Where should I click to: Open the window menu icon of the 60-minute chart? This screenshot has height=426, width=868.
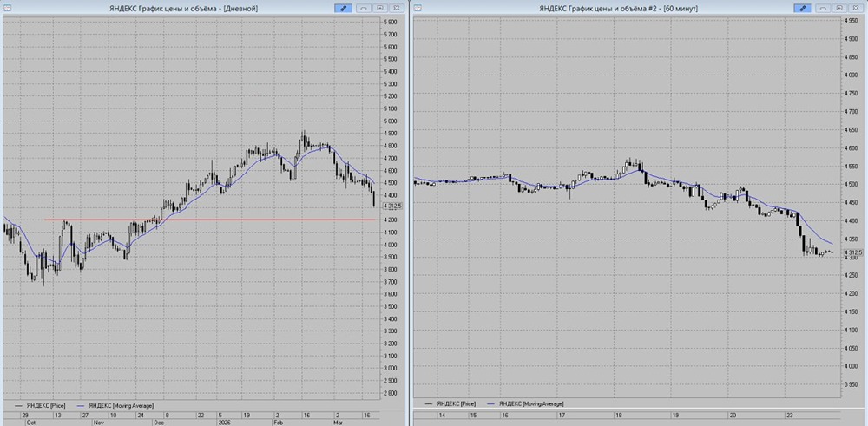pyautogui.click(x=418, y=9)
